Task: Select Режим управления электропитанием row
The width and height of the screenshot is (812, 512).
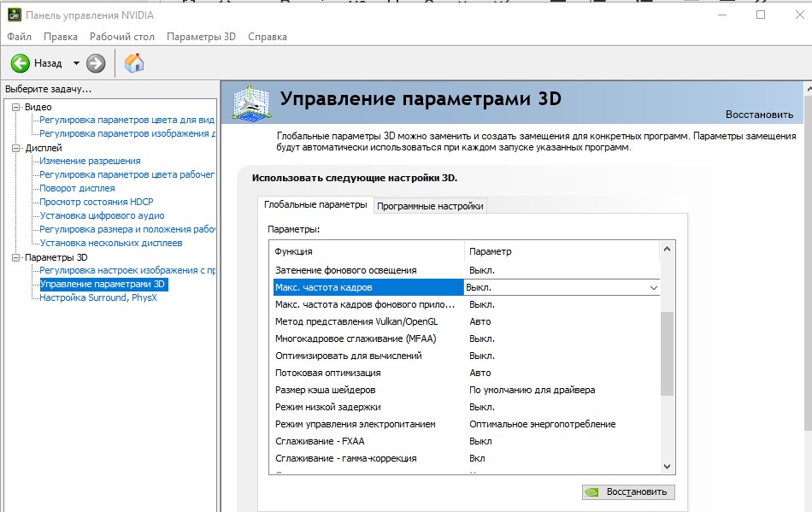Action: pos(466,424)
